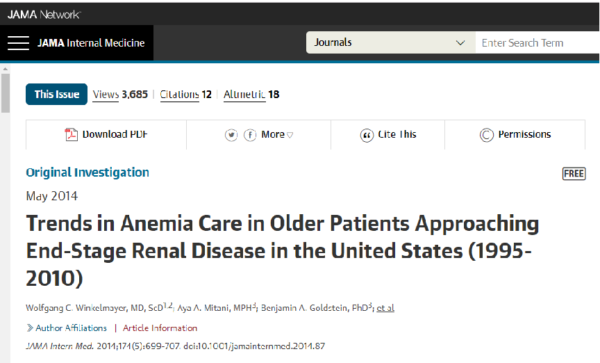Expand the Journals dropdown

tap(391, 42)
